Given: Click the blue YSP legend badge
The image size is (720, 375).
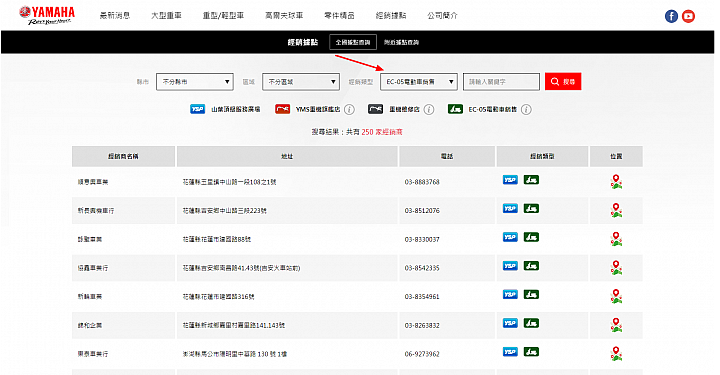Looking at the screenshot, I should [x=197, y=109].
